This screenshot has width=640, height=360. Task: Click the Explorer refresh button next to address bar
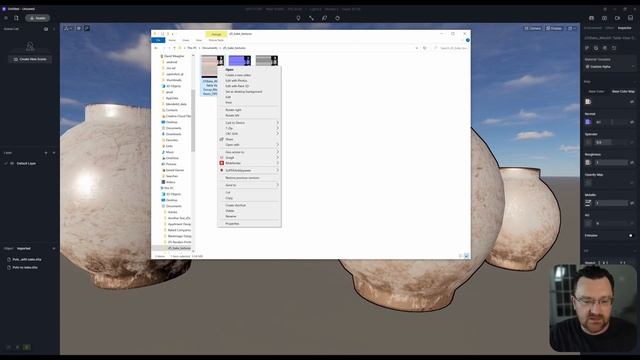424,48
